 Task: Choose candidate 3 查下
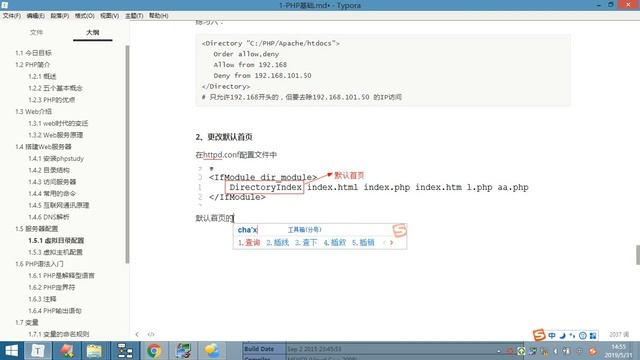click(306, 242)
